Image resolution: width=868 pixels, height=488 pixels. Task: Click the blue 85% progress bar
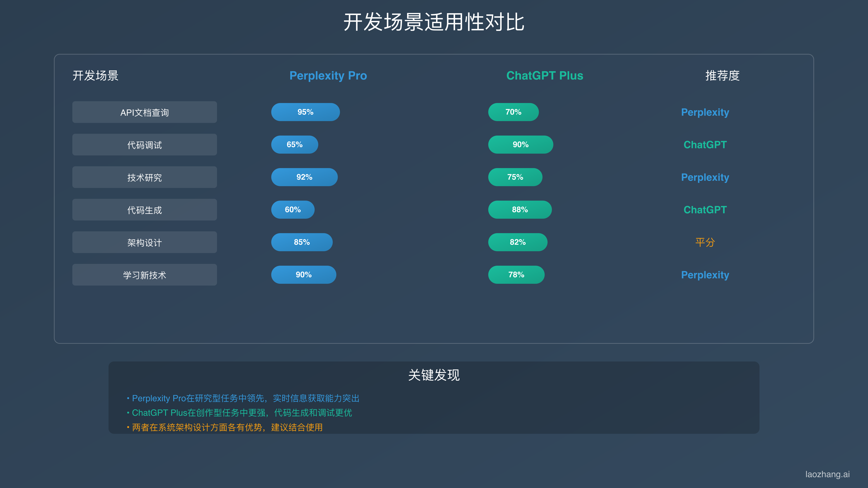pos(302,242)
